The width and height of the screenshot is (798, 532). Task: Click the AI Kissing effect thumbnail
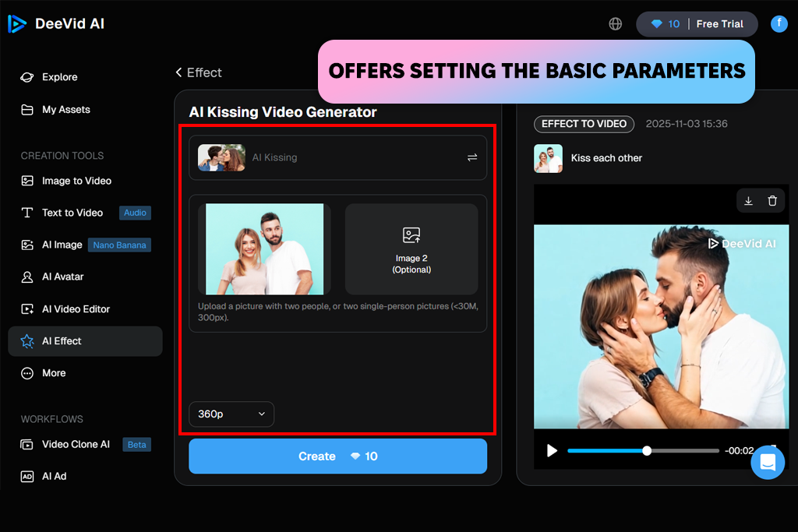pyautogui.click(x=221, y=157)
